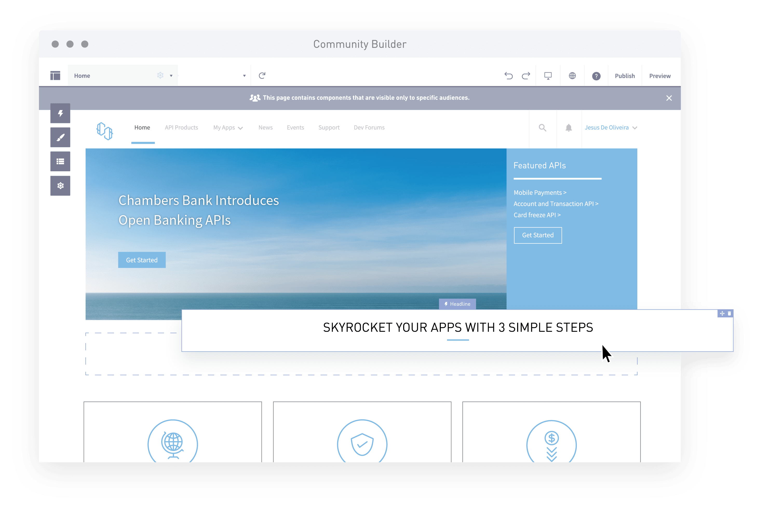Click the Chambers Bank Introduces headline text
Screen dimensions: 757x532
click(199, 210)
